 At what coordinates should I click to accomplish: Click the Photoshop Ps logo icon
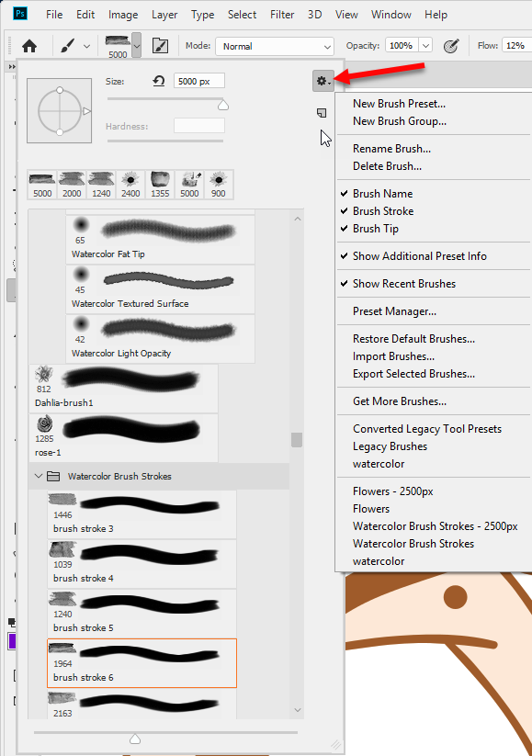click(20, 14)
